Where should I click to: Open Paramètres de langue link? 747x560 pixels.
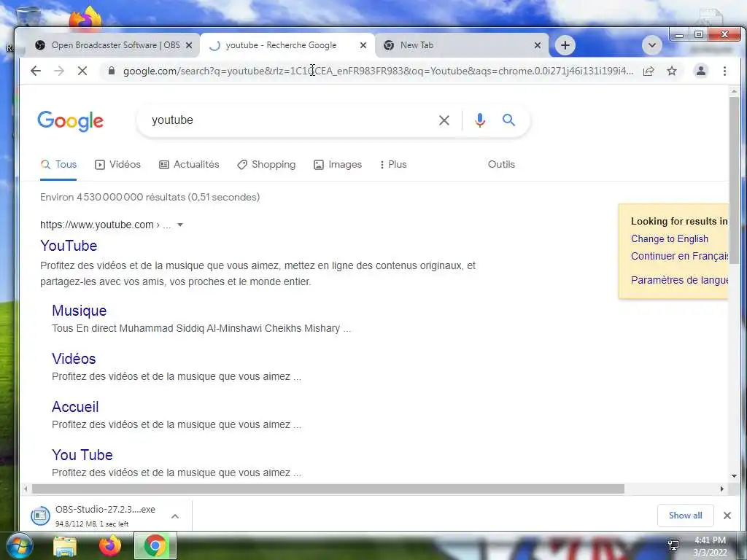679,280
